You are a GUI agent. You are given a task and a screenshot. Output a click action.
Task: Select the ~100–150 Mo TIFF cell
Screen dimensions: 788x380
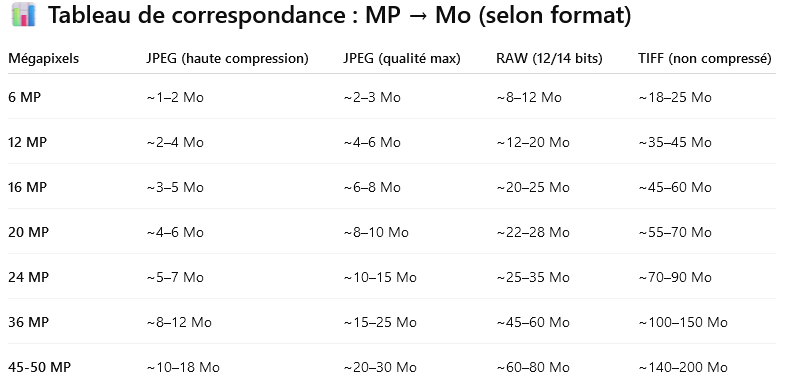683,322
